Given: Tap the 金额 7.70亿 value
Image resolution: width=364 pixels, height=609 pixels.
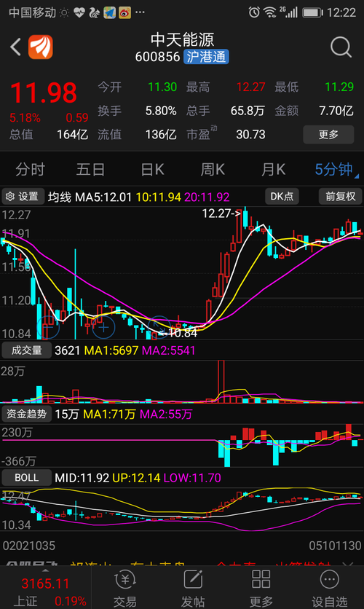Looking at the screenshot, I should (x=336, y=111).
